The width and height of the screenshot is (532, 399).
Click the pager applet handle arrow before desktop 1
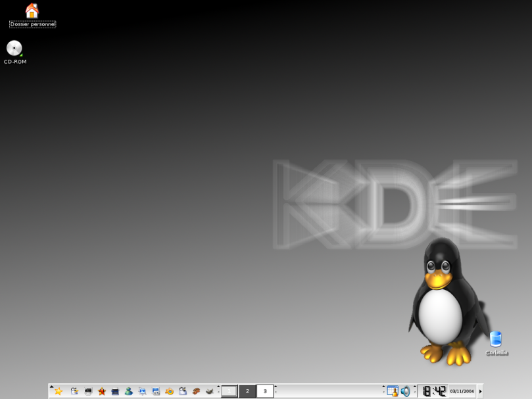coord(218,387)
